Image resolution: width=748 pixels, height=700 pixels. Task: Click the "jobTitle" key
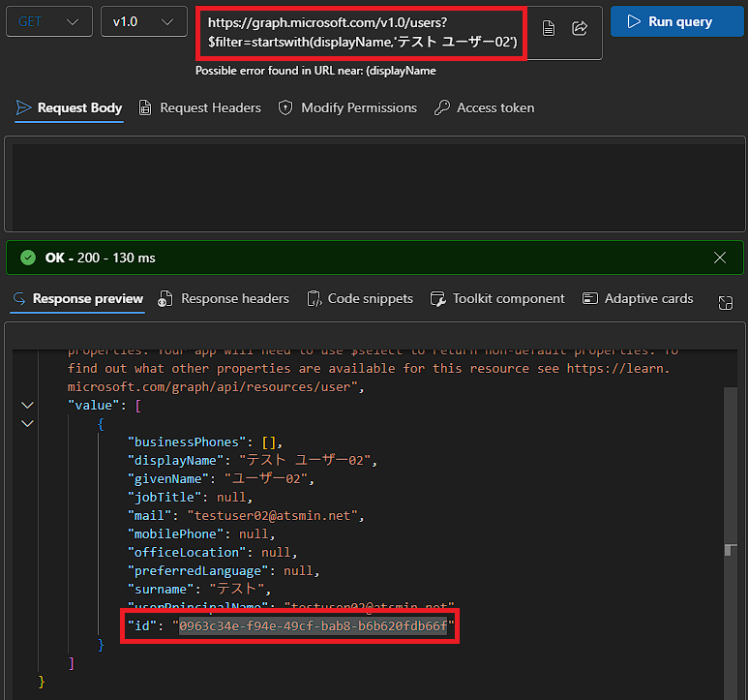165,498
